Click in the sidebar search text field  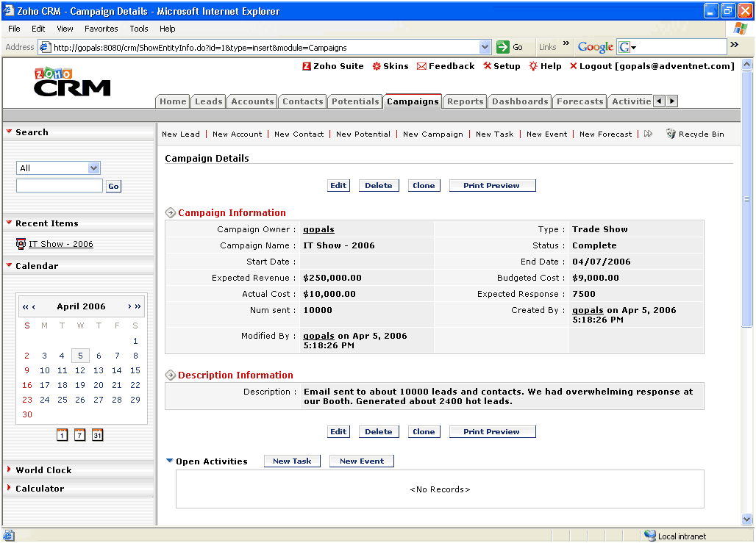click(x=60, y=185)
